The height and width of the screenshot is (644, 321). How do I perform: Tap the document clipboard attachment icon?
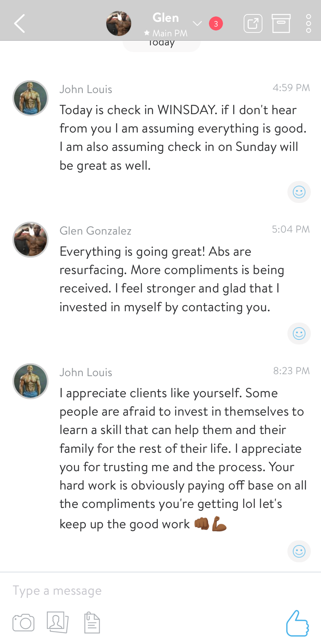click(x=92, y=622)
